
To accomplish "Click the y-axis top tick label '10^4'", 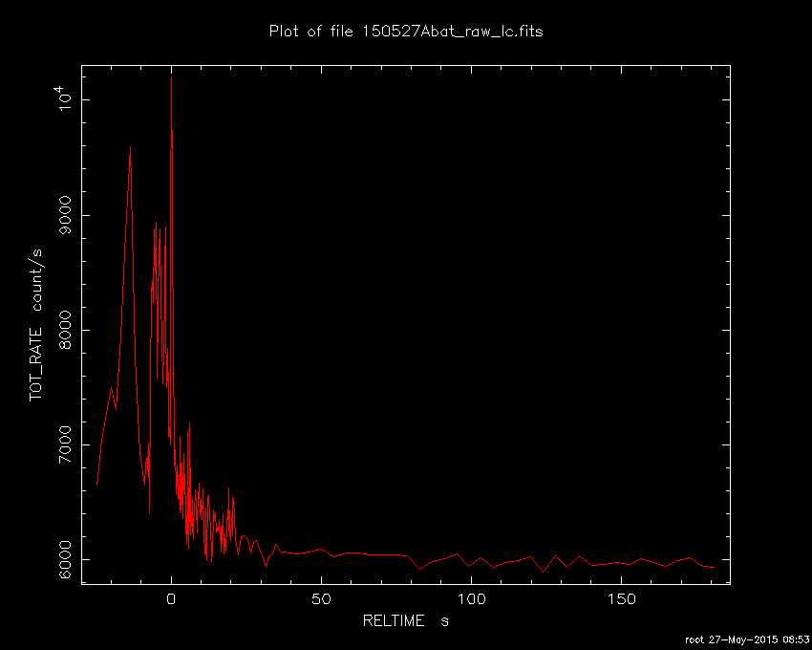I will click(63, 100).
